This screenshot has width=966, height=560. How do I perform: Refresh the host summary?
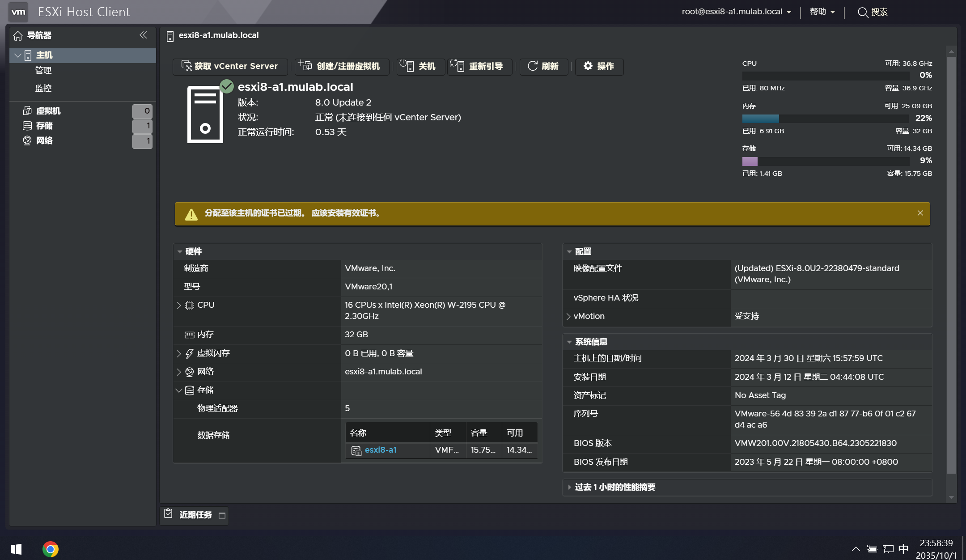tap(544, 67)
